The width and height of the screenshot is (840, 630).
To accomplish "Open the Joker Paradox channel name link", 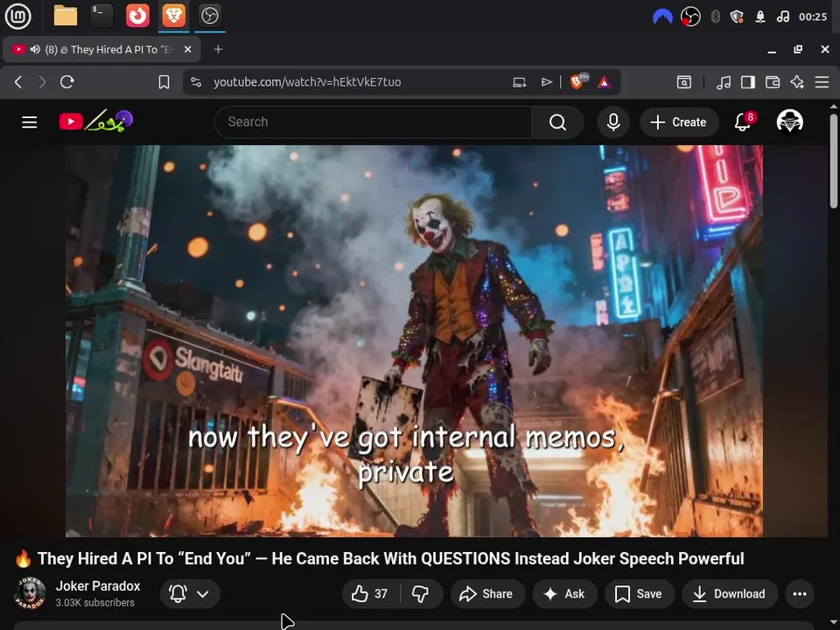I will pyautogui.click(x=98, y=586).
